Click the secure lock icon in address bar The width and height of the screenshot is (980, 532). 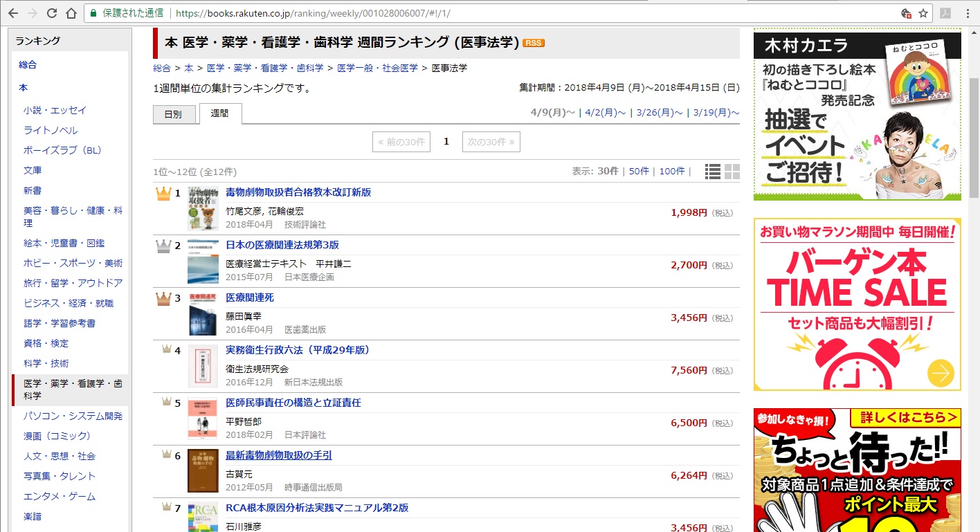pyautogui.click(x=93, y=13)
